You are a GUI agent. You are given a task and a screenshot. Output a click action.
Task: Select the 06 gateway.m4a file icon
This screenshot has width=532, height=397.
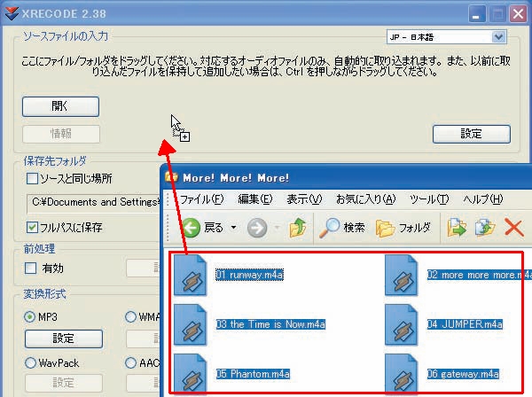click(x=401, y=373)
